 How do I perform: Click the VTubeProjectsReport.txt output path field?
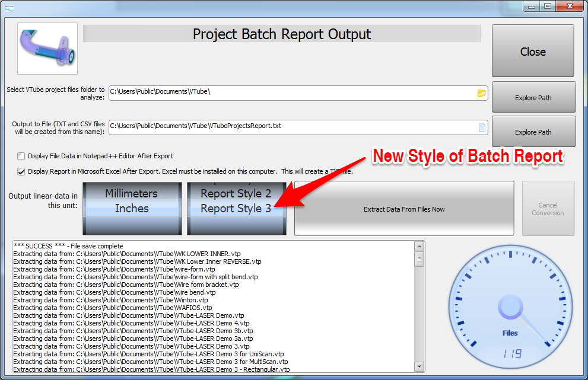pos(291,127)
